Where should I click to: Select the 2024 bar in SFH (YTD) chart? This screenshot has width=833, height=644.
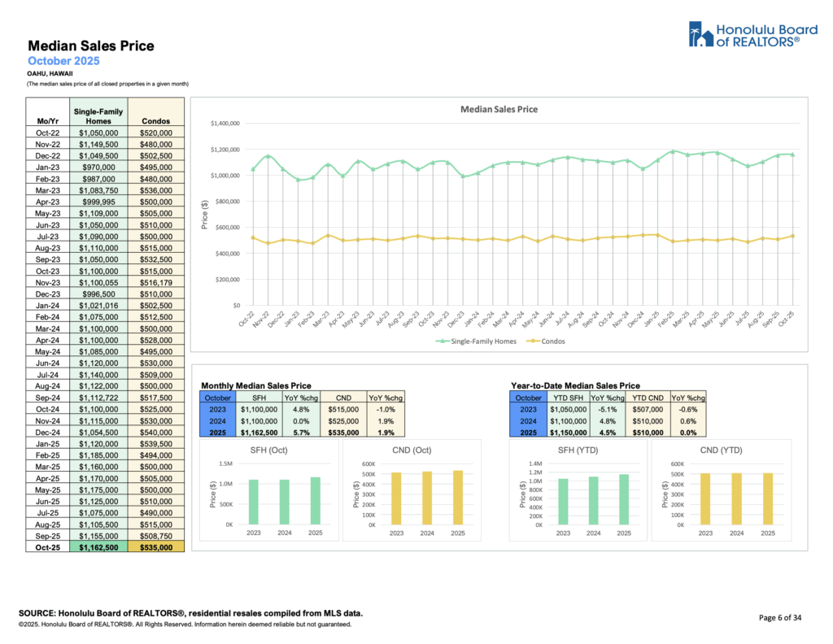coord(594,501)
